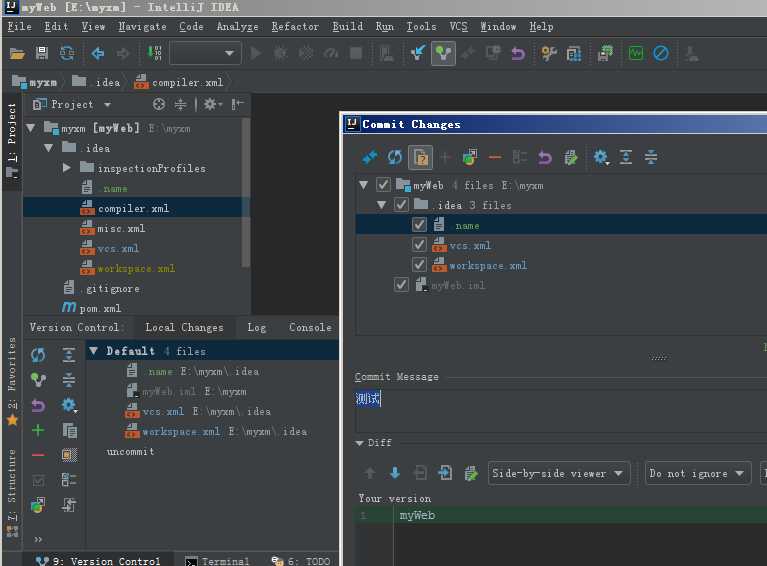Open the Side-by-side viewer dropdown
The image size is (767, 566).
pyautogui.click(x=559, y=474)
